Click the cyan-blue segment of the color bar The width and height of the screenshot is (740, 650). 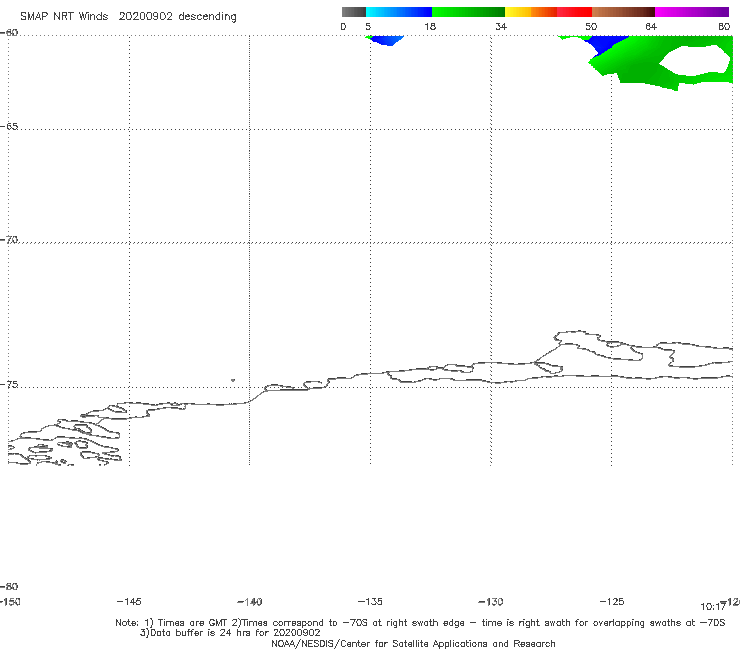(399, 12)
